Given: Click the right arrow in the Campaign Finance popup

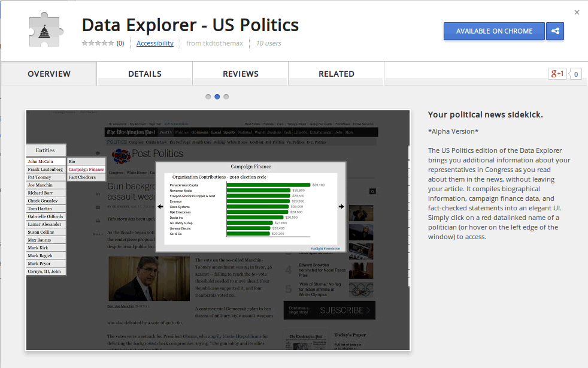Looking at the screenshot, I should pyautogui.click(x=341, y=207).
